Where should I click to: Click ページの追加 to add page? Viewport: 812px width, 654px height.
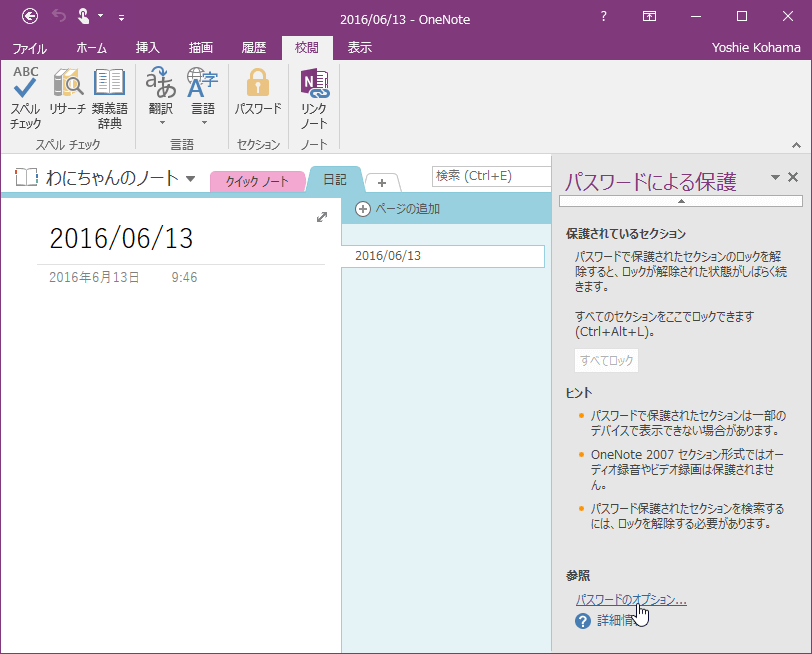398,209
